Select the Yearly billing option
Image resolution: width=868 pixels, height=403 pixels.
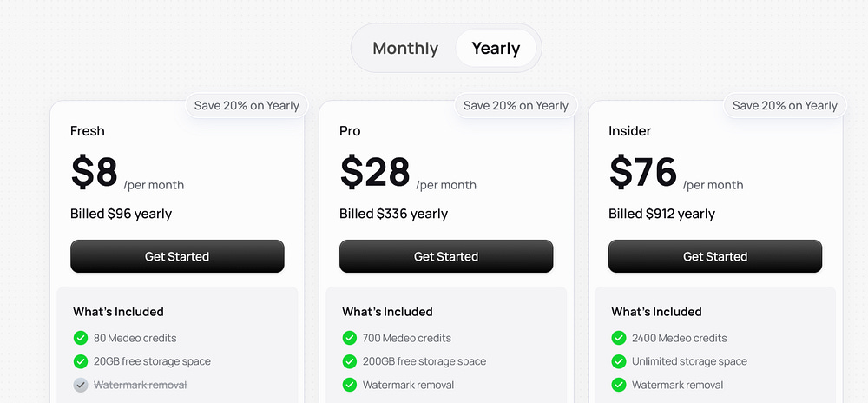[x=496, y=49]
